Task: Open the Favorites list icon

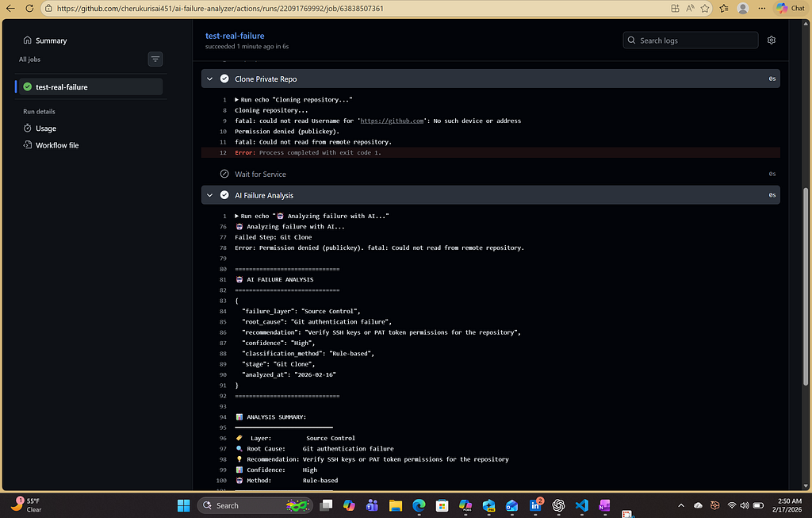Action: point(724,8)
